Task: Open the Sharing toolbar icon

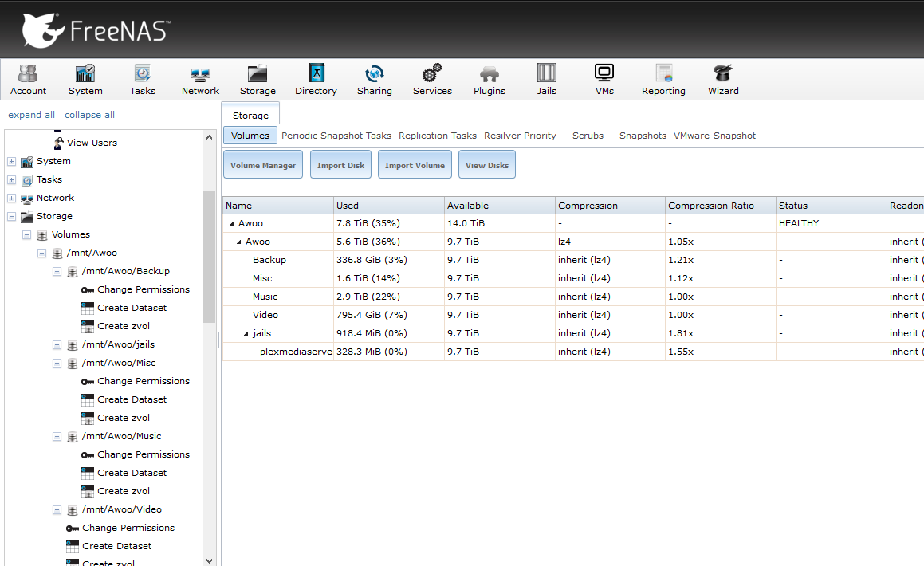Action: click(374, 73)
